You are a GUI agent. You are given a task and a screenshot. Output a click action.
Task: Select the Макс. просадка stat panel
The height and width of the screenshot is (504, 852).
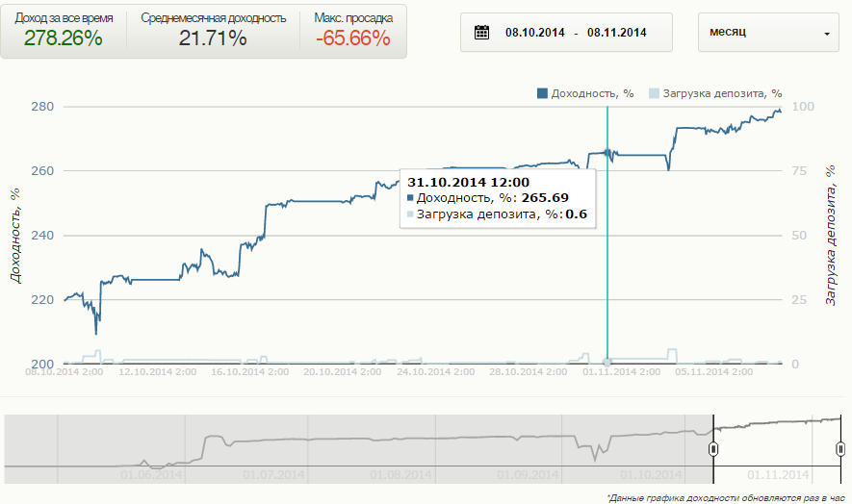[352, 30]
